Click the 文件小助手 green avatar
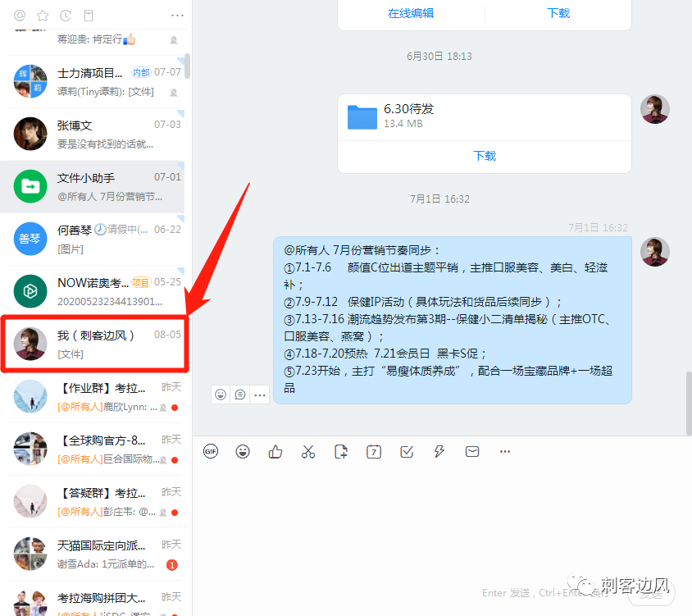692x616 pixels. click(30, 186)
